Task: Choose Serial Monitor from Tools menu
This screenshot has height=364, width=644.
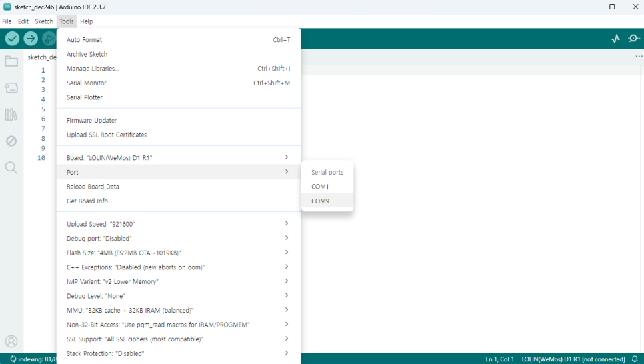Action: point(179,83)
